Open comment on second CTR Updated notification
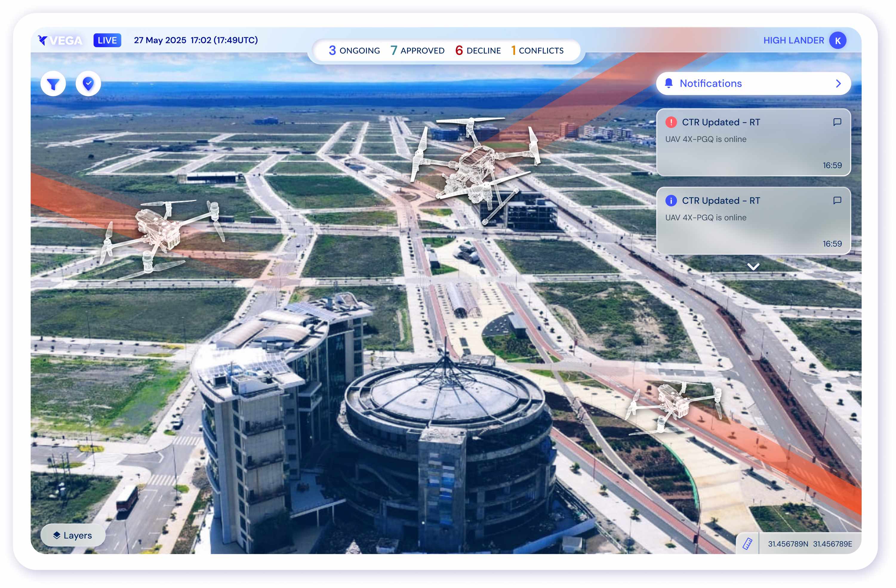 point(837,200)
